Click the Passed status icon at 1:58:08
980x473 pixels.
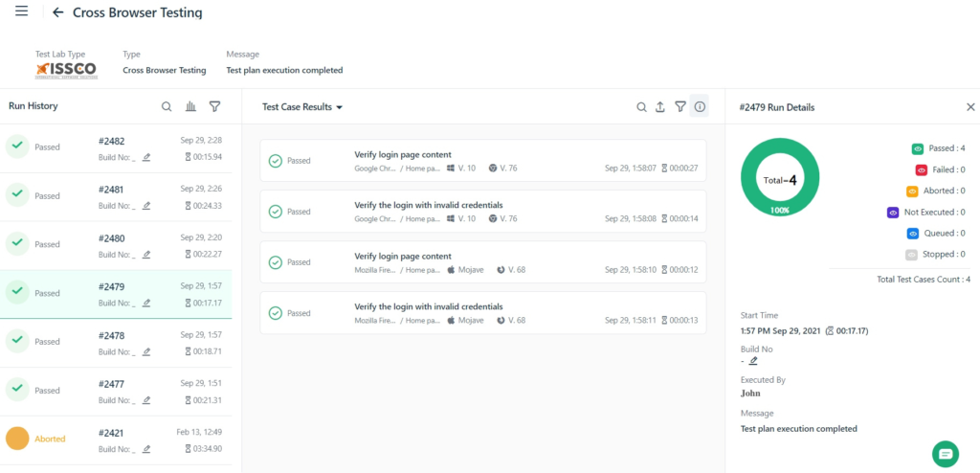point(275,212)
